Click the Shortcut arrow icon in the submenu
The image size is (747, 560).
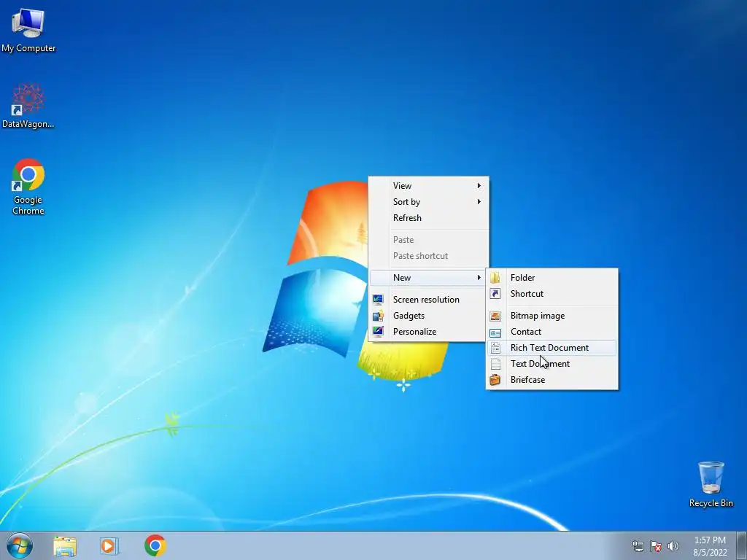tap(495, 294)
